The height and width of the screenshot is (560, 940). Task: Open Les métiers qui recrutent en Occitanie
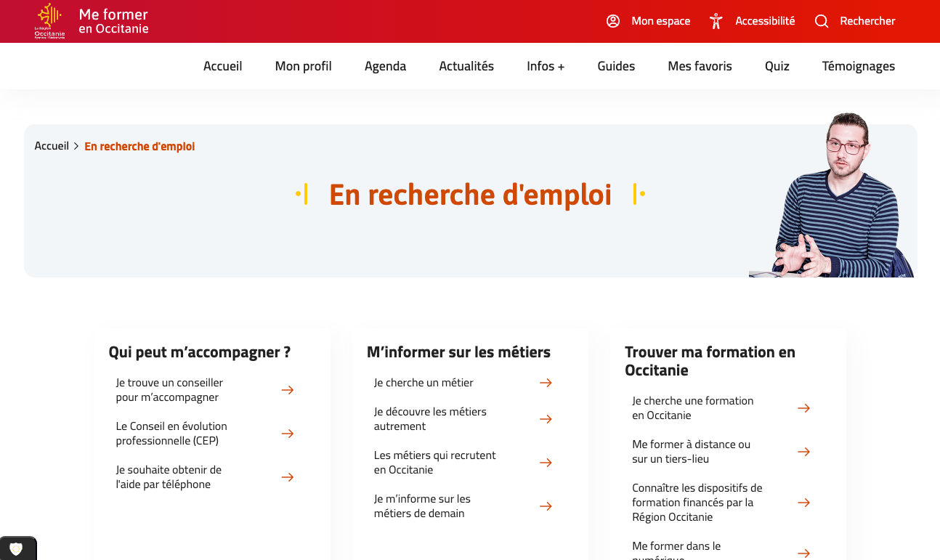click(x=434, y=463)
